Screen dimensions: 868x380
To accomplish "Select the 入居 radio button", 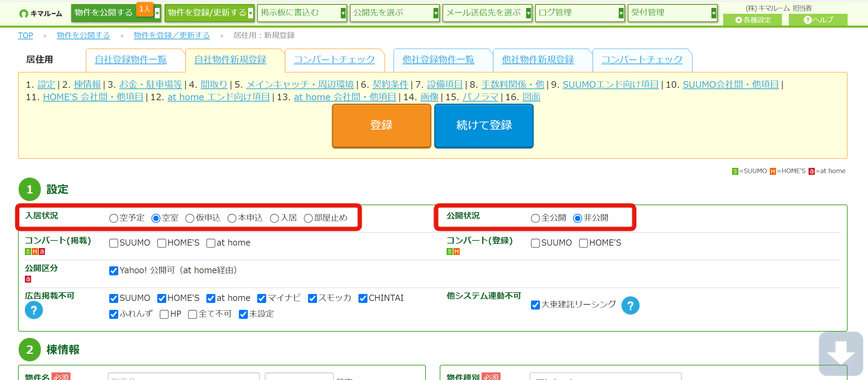I will tap(274, 218).
